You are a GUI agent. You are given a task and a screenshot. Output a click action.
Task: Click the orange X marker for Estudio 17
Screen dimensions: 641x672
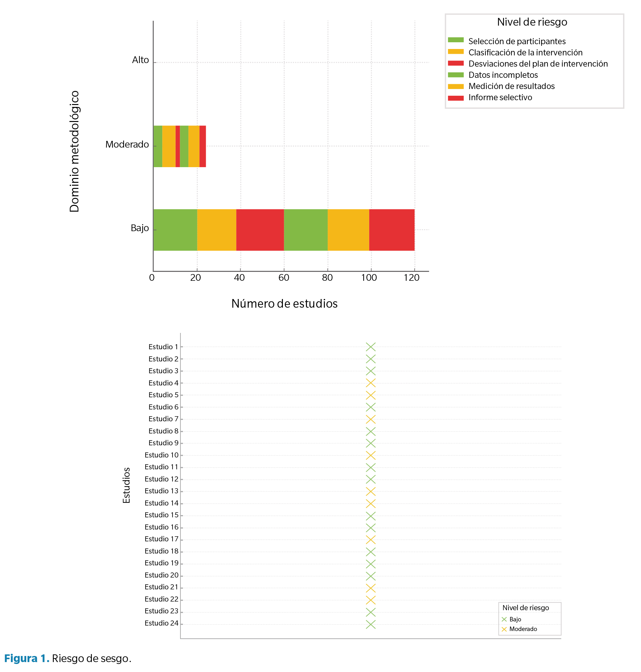coord(370,540)
